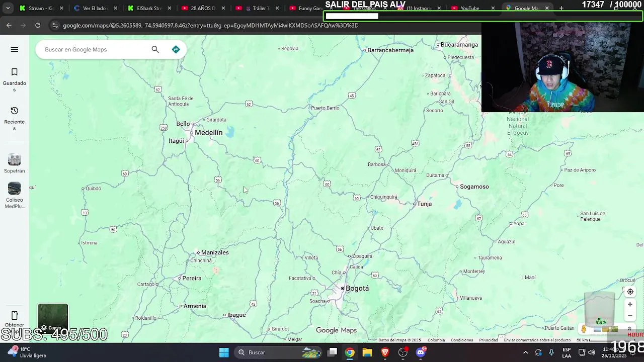The width and height of the screenshot is (644, 362).
Task: Zoom out with the minus button
Action: click(630, 316)
